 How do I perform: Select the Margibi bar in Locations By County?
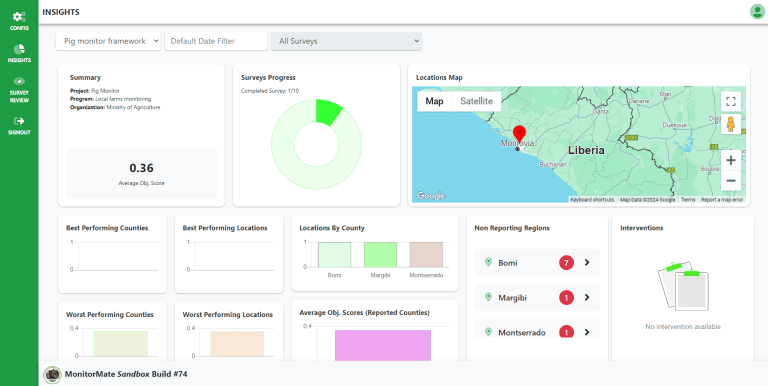tap(381, 254)
